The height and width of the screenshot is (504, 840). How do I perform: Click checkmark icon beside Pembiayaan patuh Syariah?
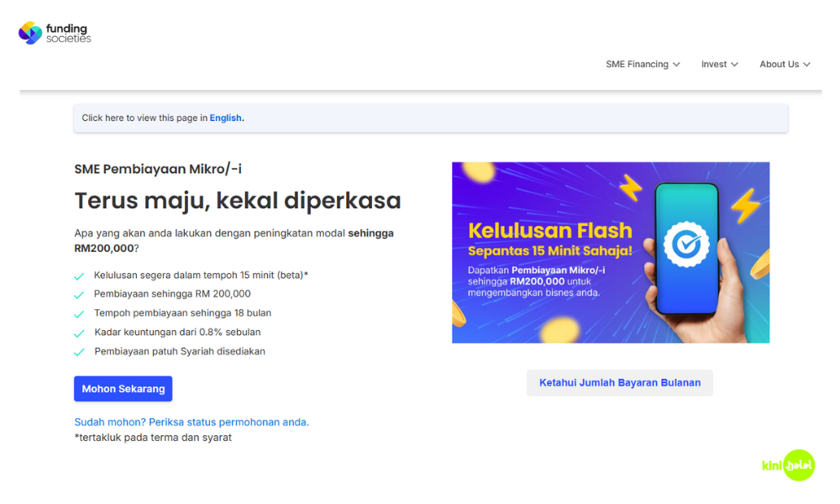pyautogui.click(x=79, y=353)
